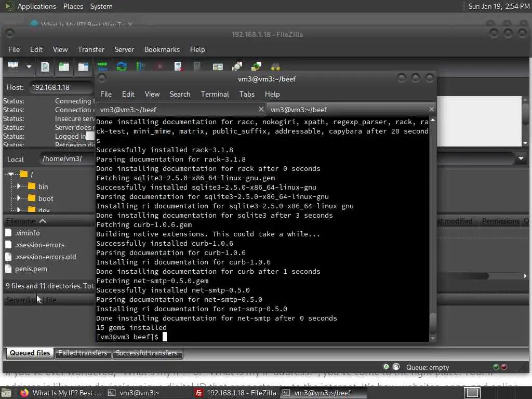532x399 pixels.
Task: Select boot folder in local tree
Action: (x=41, y=198)
